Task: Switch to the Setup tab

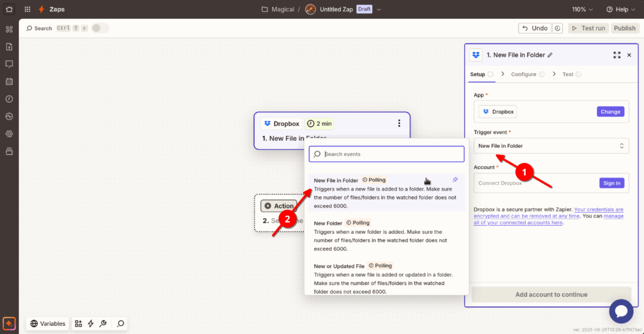Action: (x=481, y=74)
